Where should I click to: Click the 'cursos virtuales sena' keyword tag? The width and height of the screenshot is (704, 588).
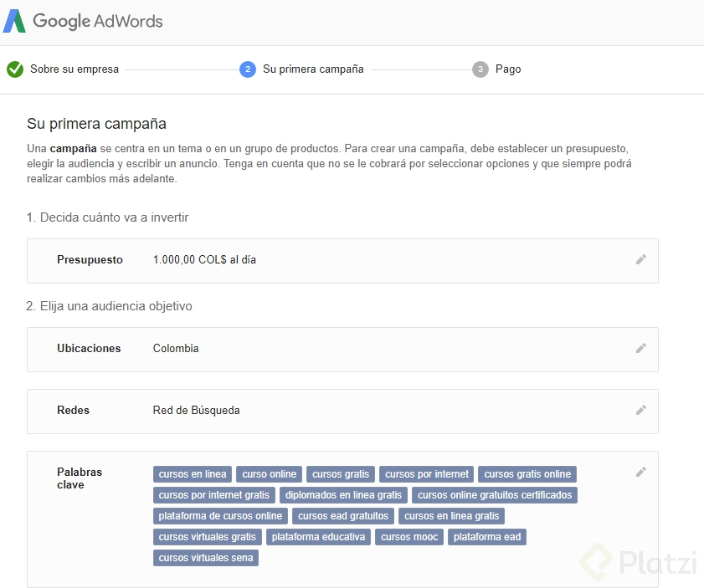coord(206,558)
